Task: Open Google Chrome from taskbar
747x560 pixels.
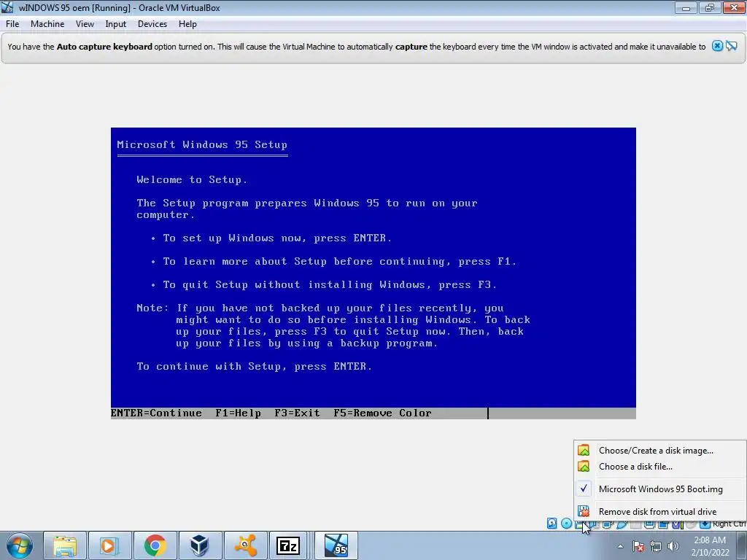Action: click(155, 545)
